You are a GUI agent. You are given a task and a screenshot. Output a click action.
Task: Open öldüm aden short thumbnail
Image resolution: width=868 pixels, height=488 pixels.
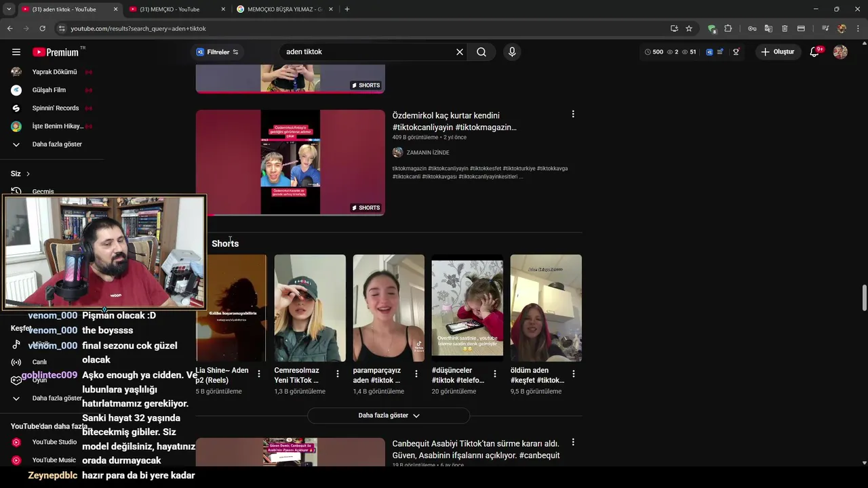click(x=546, y=308)
